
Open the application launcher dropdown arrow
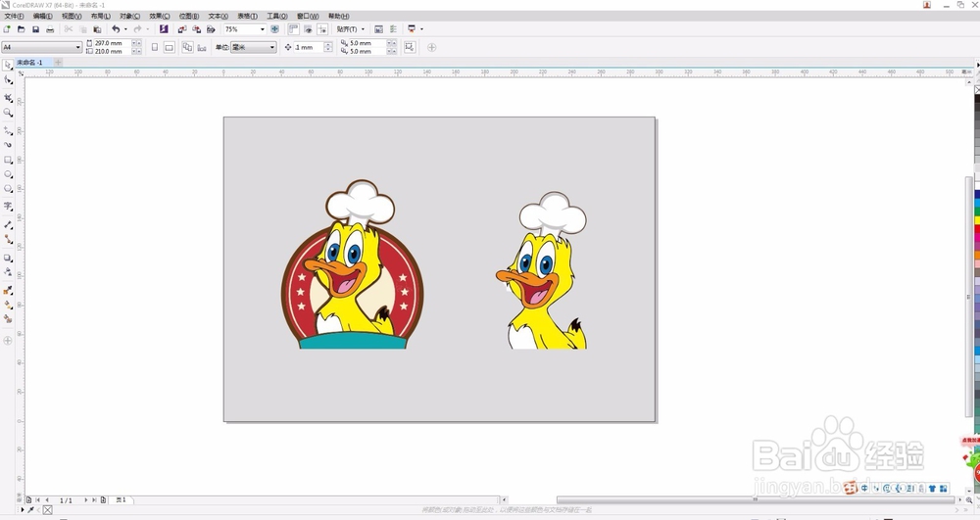[x=421, y=29]
